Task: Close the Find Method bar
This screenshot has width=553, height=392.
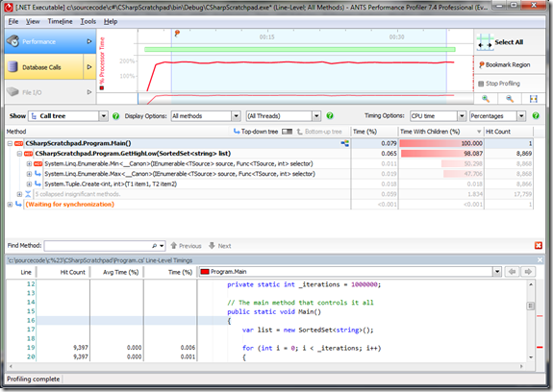Action: tap(539, 246)
